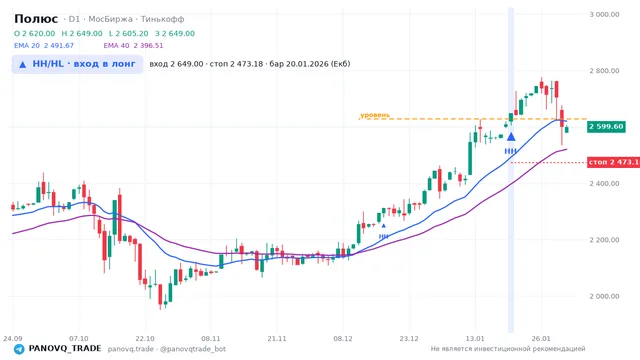Click the red стоп 2 473.18 label
640x360 pixels.
pos(613,162)
